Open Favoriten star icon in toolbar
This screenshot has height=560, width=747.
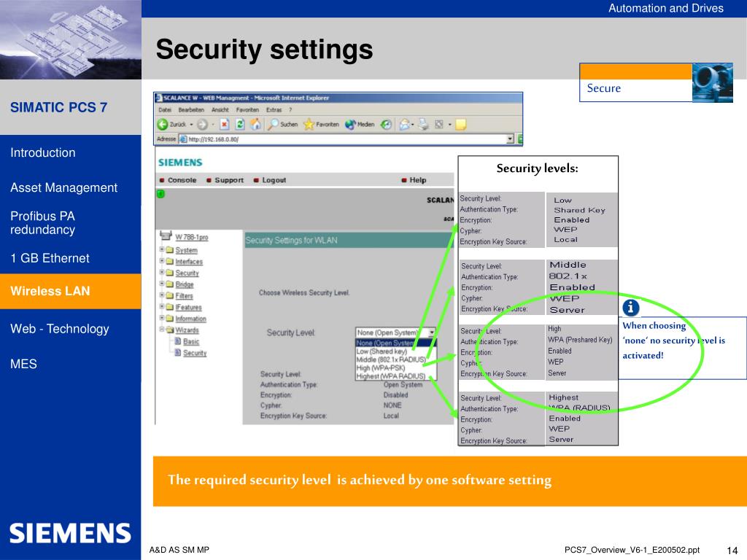coord(309,124)
